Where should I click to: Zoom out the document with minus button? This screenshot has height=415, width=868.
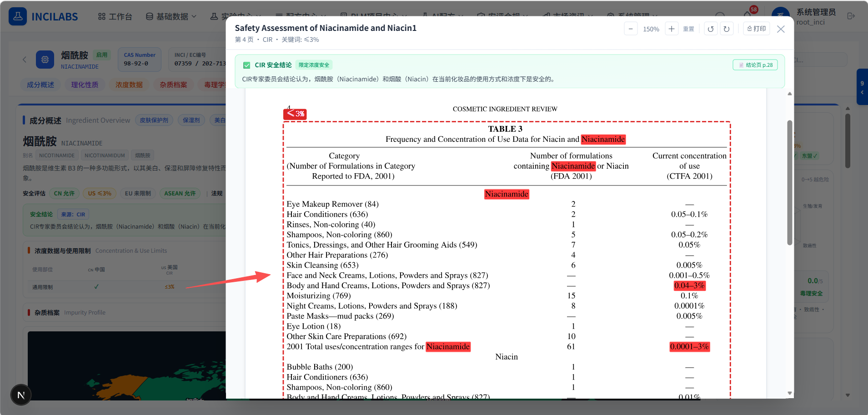[631, 29]
